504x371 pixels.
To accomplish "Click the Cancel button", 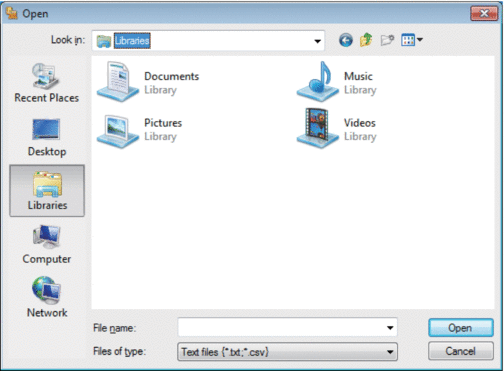I will tap(461, 351).
